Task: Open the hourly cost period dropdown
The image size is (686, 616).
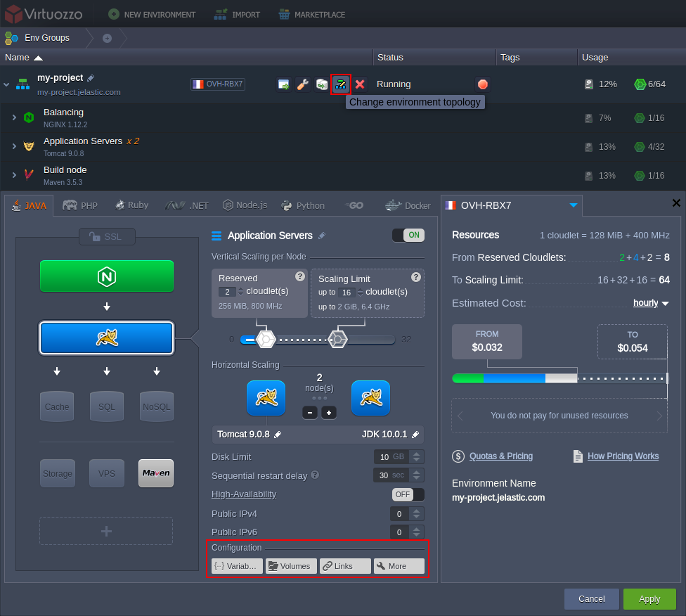Action: (x=651, y=303)
